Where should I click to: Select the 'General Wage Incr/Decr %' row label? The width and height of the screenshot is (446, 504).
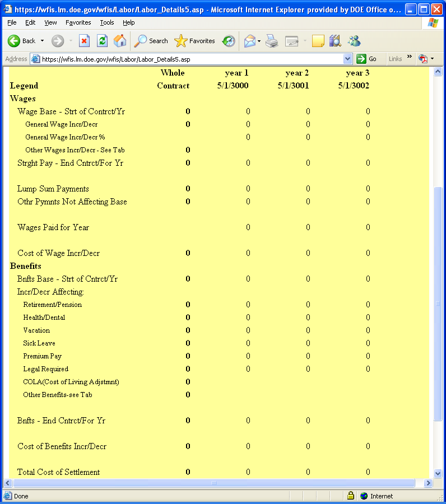65,137
